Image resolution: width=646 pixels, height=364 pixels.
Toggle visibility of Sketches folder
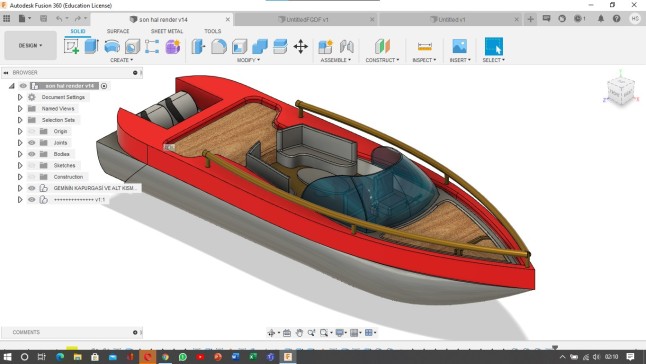(x=32, y=166)
